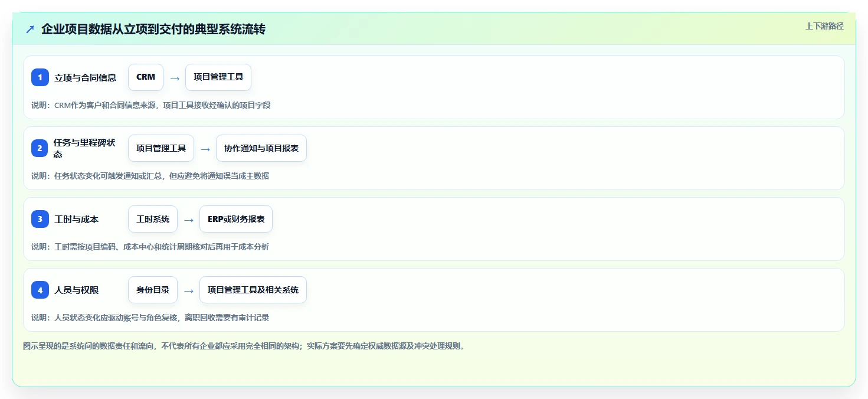
Task: Click the 工时系统 chip
Action: (x=153, y=219)
